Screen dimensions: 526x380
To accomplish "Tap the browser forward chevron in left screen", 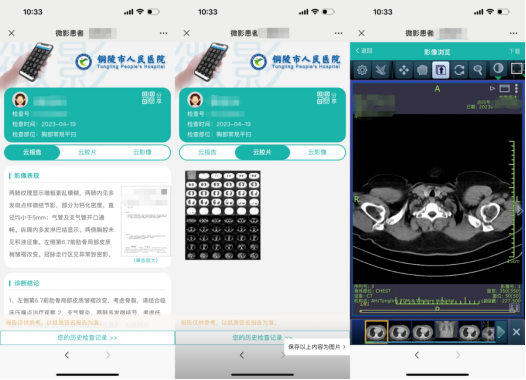I will tap(108, 355).
